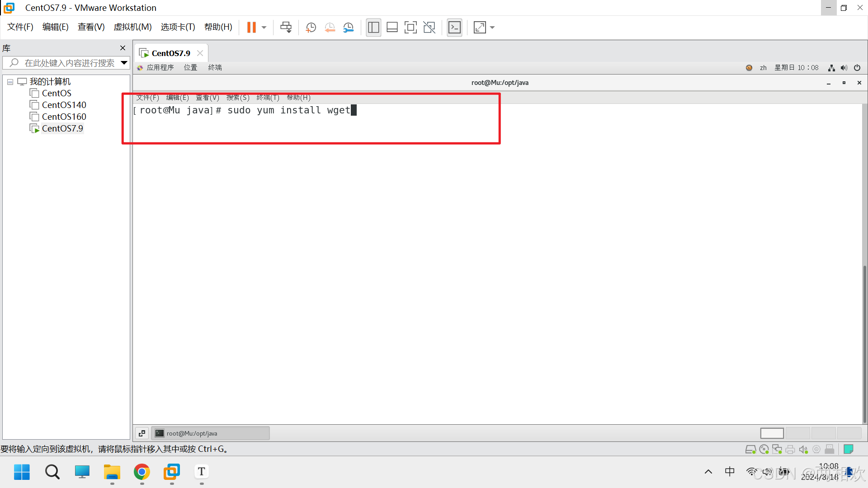Switch to the CentOS7.9 tab
The image size is (868, 488).
pyautogui.click(x=170, y=53)
